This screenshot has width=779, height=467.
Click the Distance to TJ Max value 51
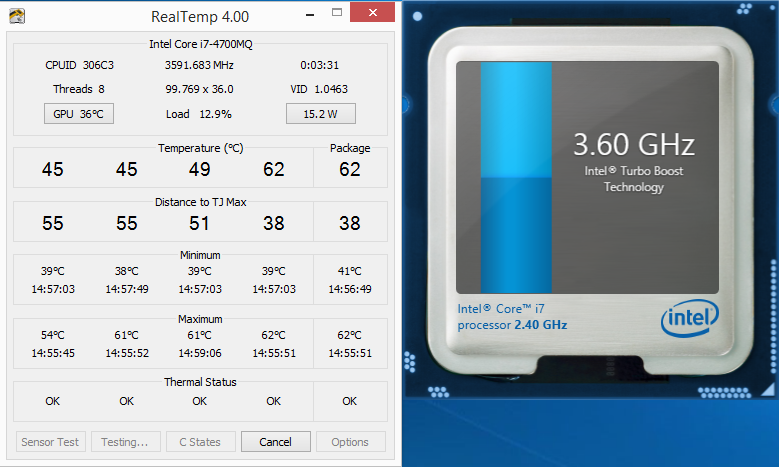point(199,223)
